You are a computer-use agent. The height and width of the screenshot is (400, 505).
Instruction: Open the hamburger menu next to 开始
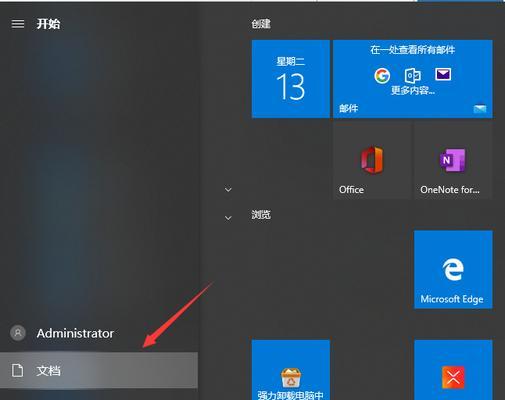tap(18, 24)
